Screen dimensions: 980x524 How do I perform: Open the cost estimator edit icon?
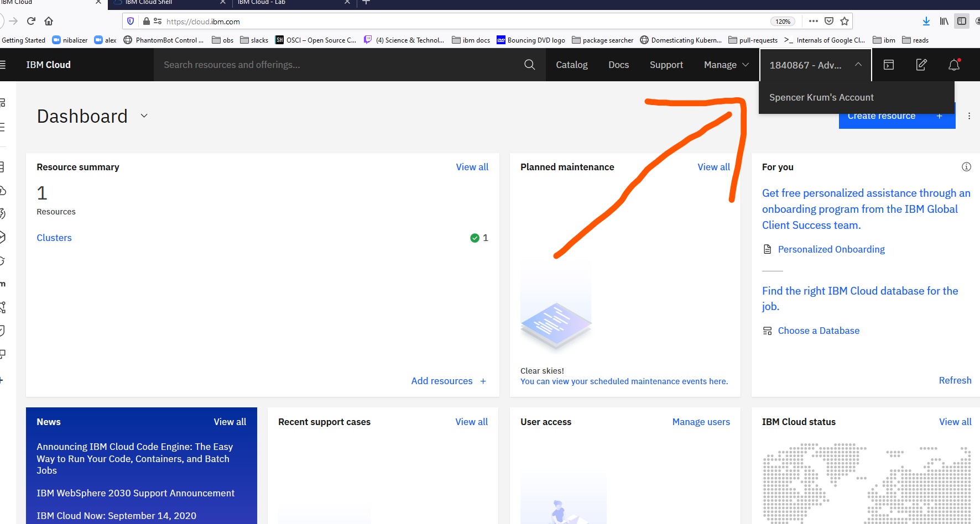click(921, 65)
